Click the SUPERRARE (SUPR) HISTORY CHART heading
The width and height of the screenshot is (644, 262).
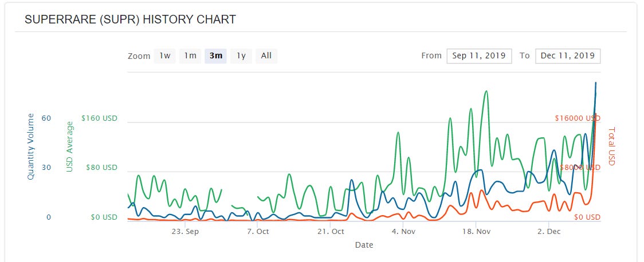(x=130, y=19)
